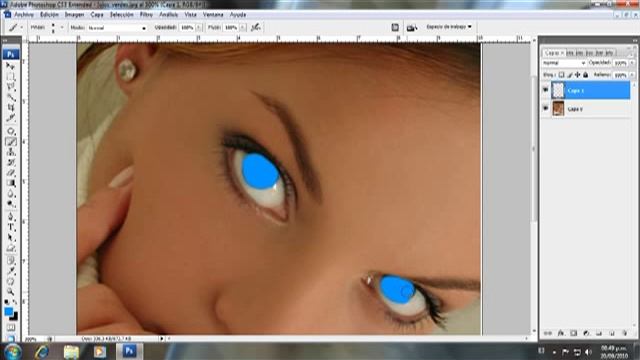Select the Move tool

coord(11,66)
